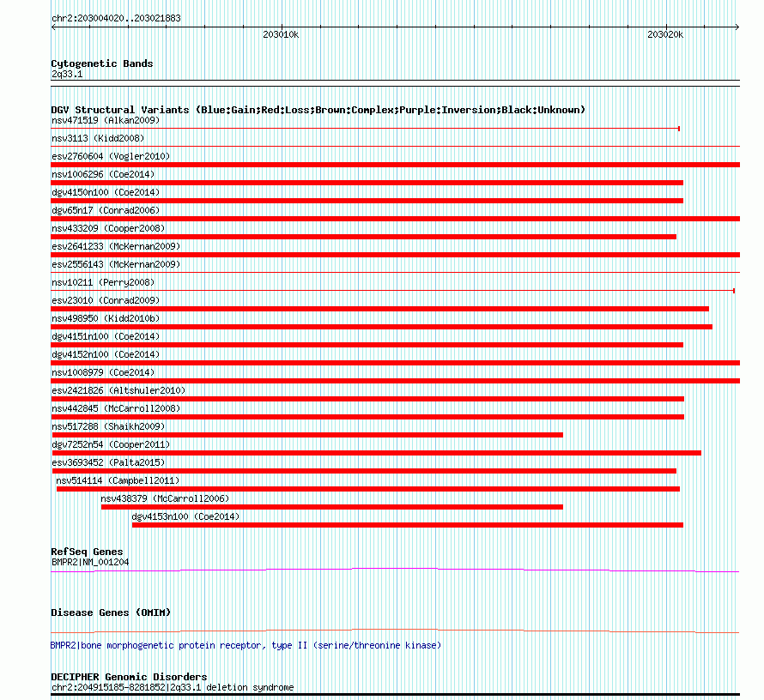Select the esv2556143 (McKernan2009) label
This screenshot has width=764, height=700.
(116, 264)
